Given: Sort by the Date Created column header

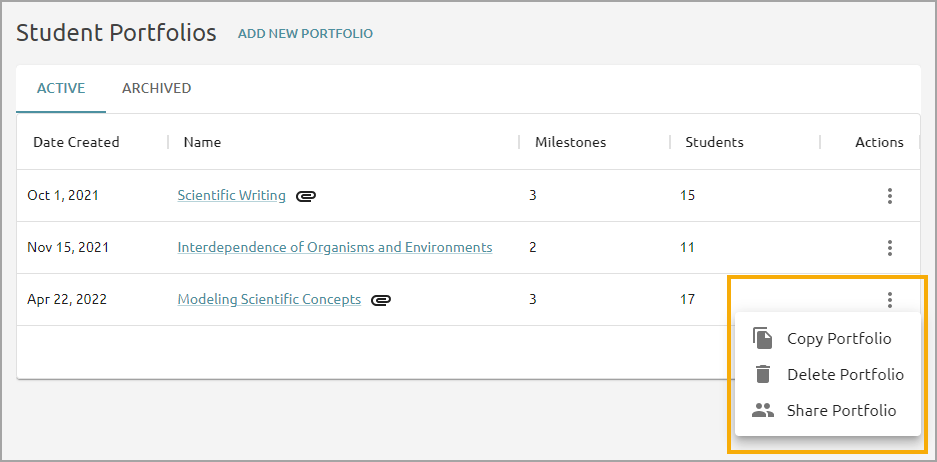Looking at the screenshot, I should (x=76, y=142).
